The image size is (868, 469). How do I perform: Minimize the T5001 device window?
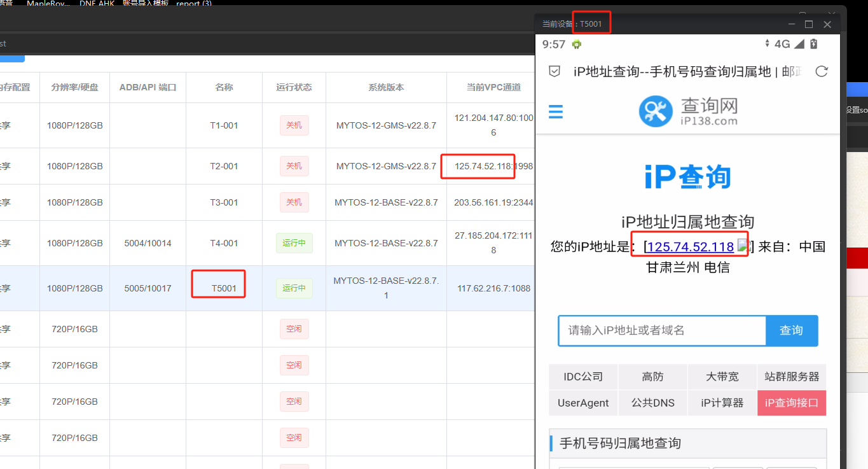click(792, 24)
